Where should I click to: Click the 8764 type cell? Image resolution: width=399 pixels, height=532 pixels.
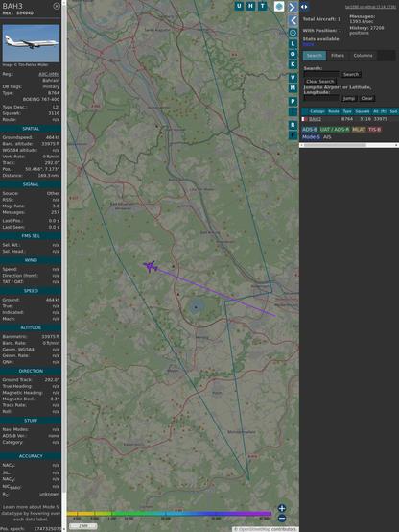point(347,119)
